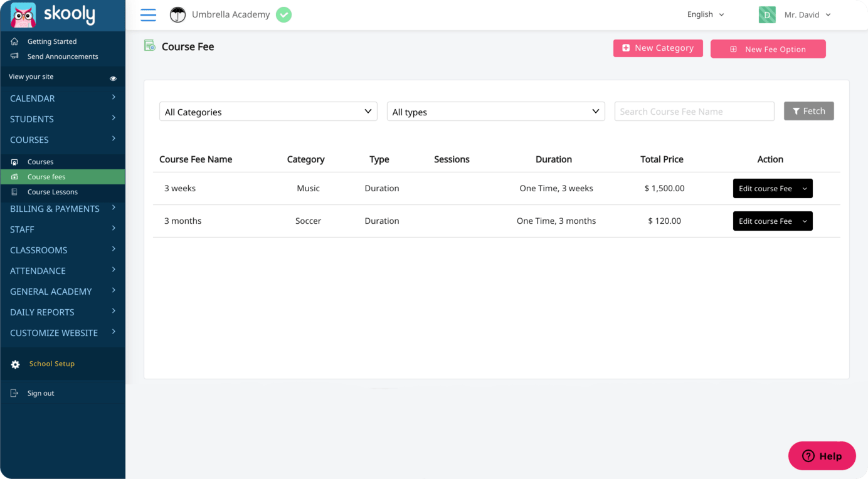Click the Getting Started home icon

point(15,41)
